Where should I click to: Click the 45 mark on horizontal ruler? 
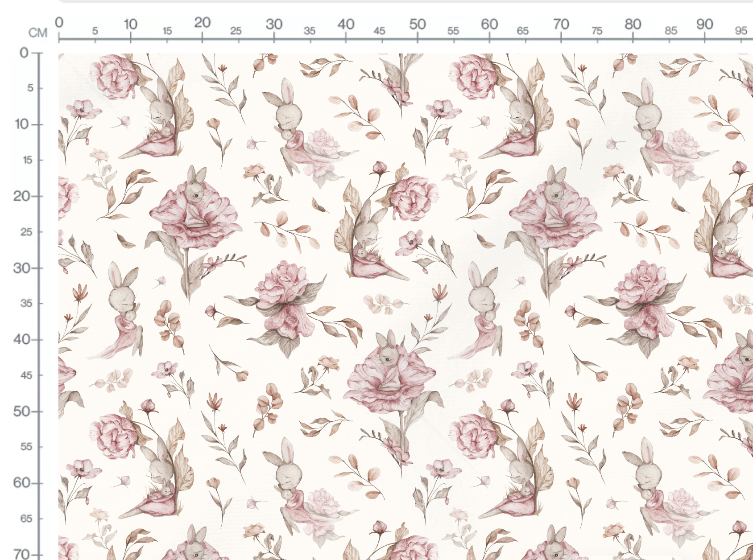tap(379, 31)
